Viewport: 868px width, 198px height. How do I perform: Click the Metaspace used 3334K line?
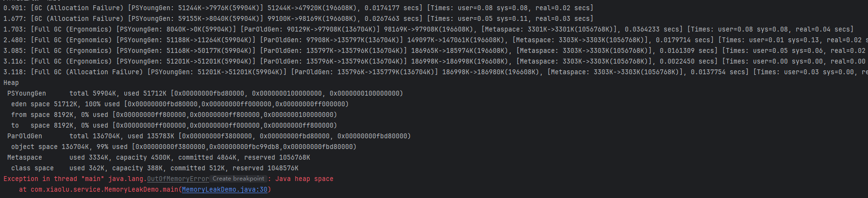coord(158,158)
